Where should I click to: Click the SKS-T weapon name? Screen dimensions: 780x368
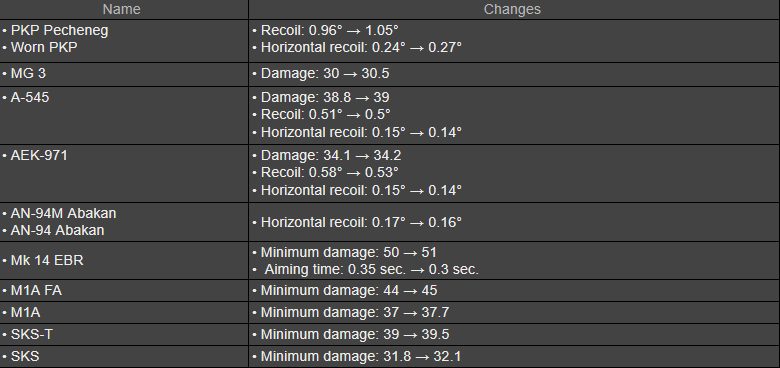(x=31, y=335)
